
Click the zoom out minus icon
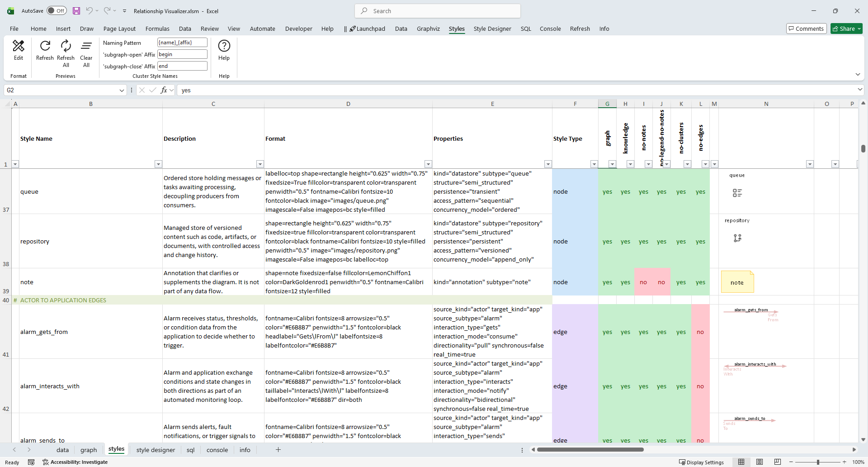pos(791,462)
